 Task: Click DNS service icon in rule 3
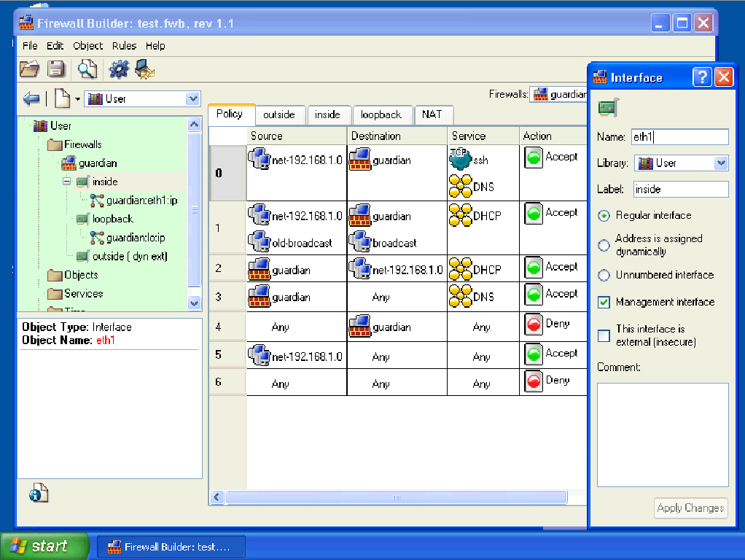pos(461,296)
